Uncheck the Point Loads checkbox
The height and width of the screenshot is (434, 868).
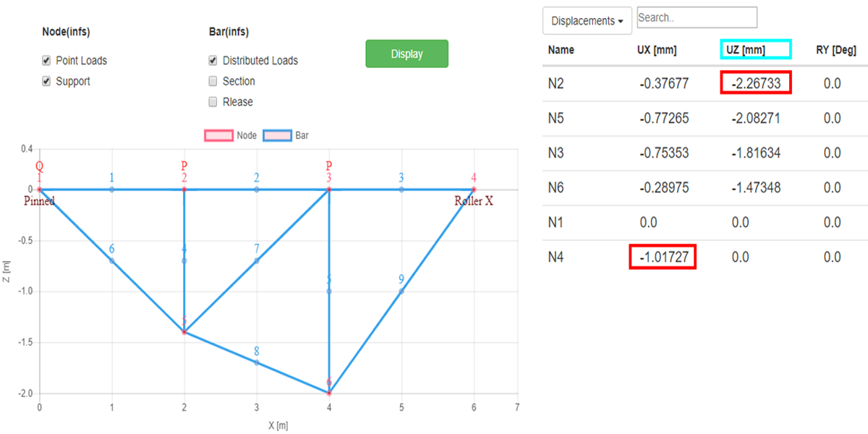[46, 61]
